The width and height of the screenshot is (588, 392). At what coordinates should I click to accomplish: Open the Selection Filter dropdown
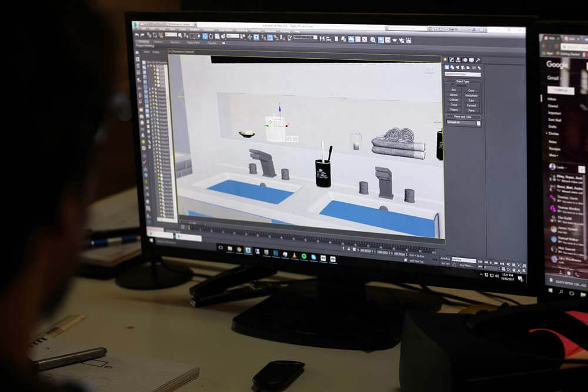click(171, 35)
